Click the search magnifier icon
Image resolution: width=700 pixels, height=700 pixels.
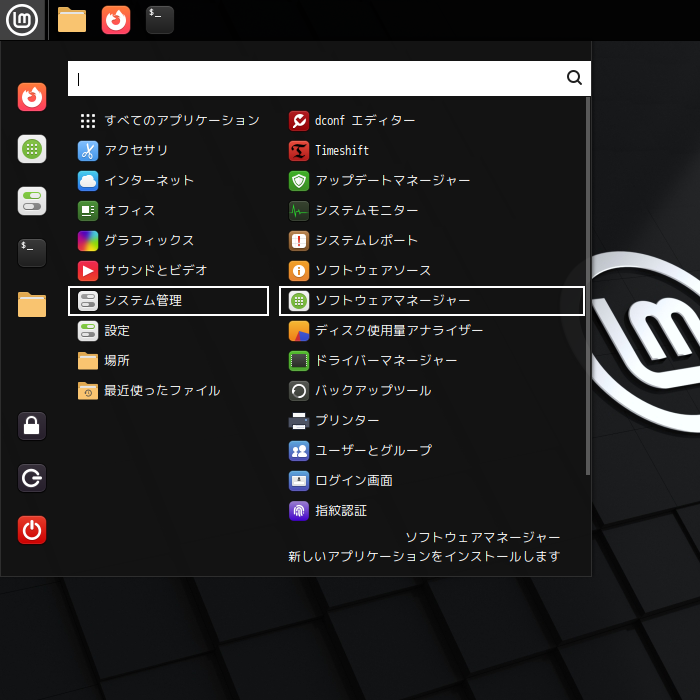pyautogui.click(x=574, y=78)
